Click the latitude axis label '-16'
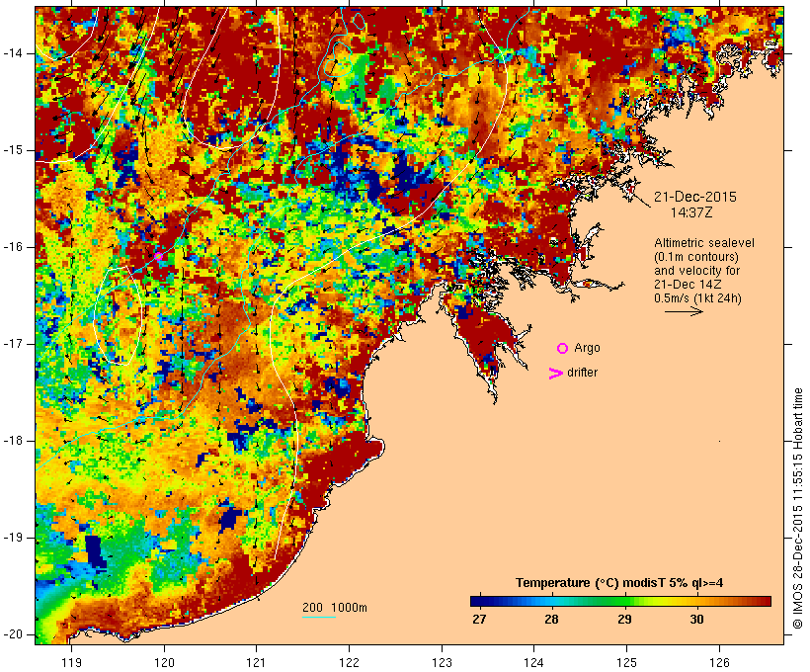Screen dimensions: 810x672 13,247
